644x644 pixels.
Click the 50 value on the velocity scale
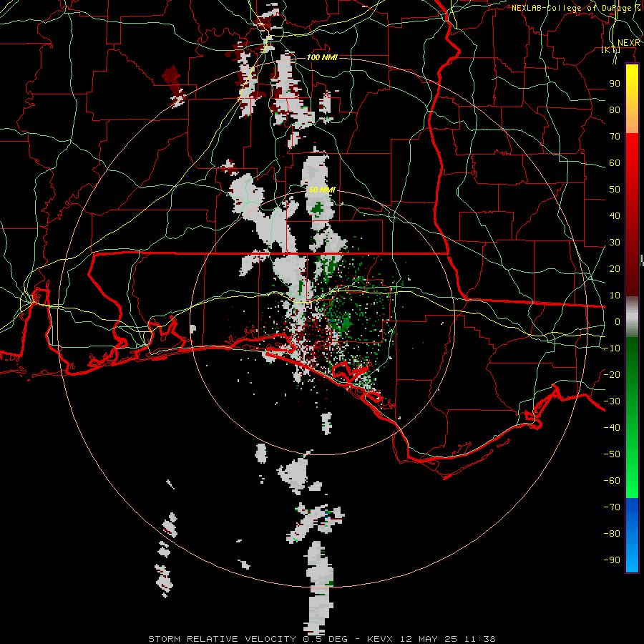click(615, 190)
